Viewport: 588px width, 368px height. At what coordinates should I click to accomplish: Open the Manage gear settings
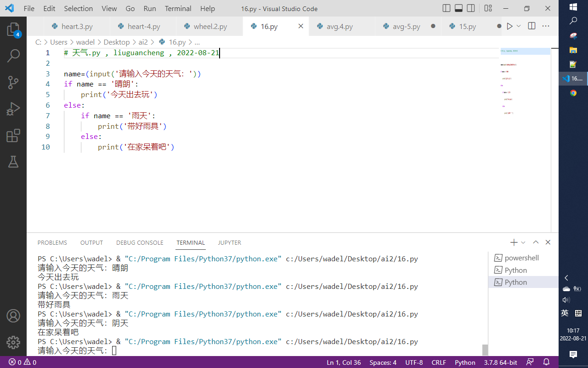(x=13, y=342)
